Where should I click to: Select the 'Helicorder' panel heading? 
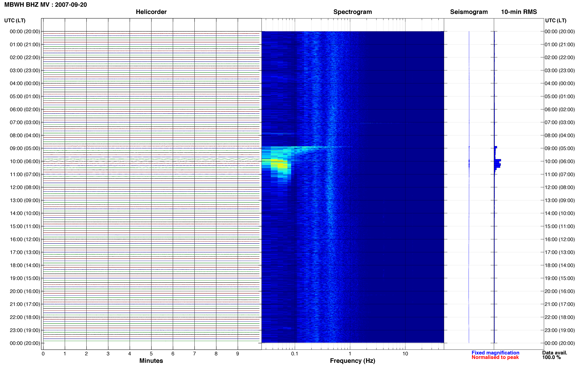(x=151, y=12)
